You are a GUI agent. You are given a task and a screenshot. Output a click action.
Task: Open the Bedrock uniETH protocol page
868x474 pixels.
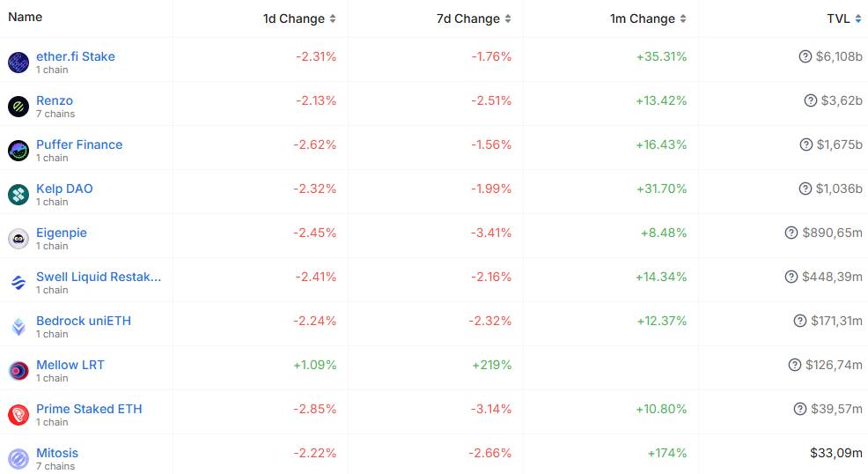[x=84, y=321]
